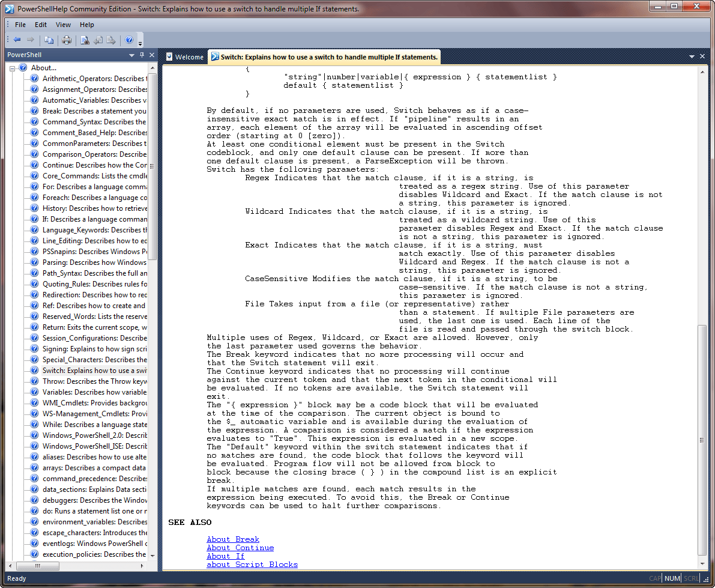Collapse the About... tree node
The height and width of the screenshot is (588, 715).
13,68
